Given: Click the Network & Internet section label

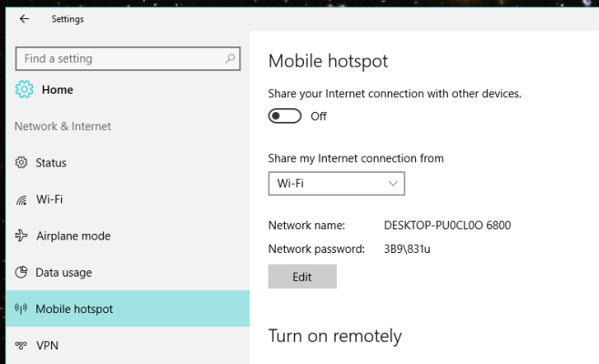Looking at the screenshot, I should coord(63,126).
